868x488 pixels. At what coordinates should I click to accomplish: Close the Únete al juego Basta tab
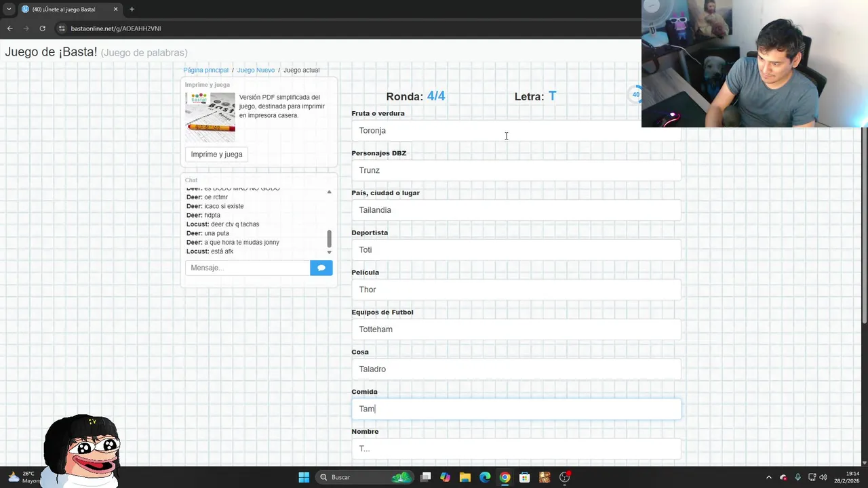115,9
